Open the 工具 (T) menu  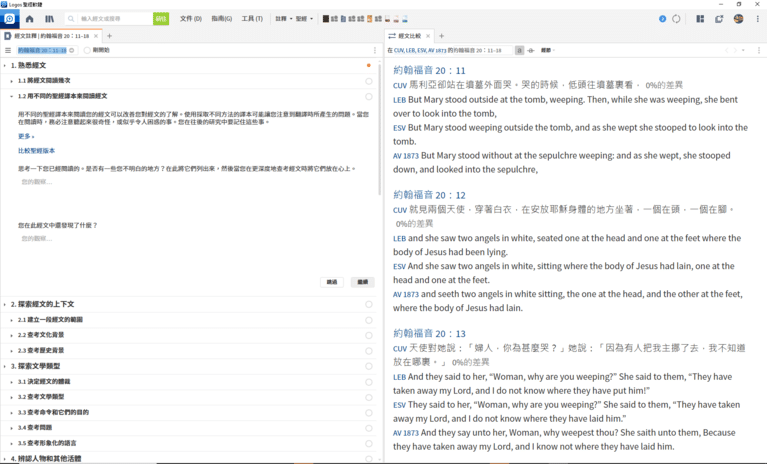click(252, 19)
